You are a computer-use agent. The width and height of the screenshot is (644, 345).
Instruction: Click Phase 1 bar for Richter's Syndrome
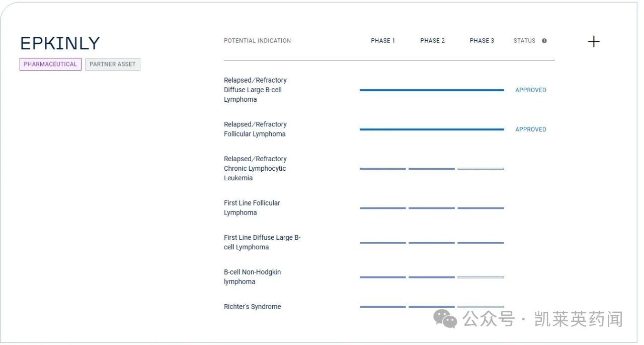pos(383,307)
